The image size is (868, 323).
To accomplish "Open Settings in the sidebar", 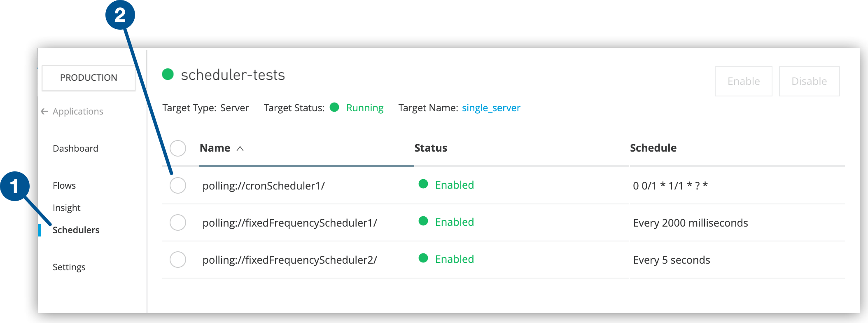I will pos(69,267).
